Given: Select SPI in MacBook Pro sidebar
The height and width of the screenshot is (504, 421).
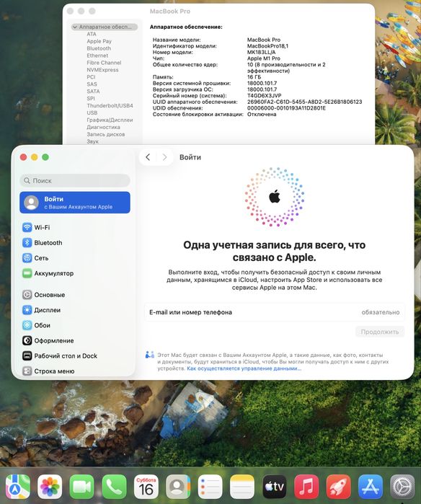Looking at the screenshot, I should 91,98.
